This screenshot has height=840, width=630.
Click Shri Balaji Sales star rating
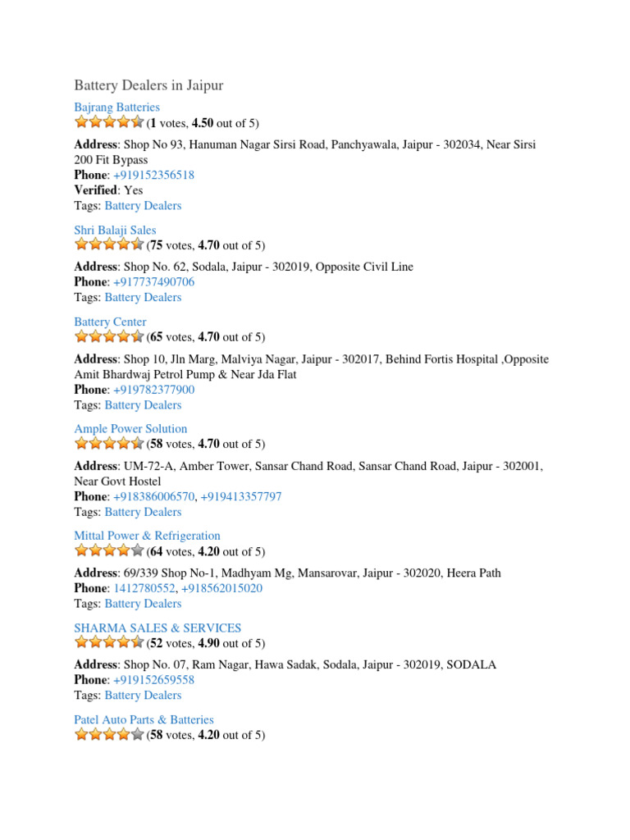[x=109, y=244]
